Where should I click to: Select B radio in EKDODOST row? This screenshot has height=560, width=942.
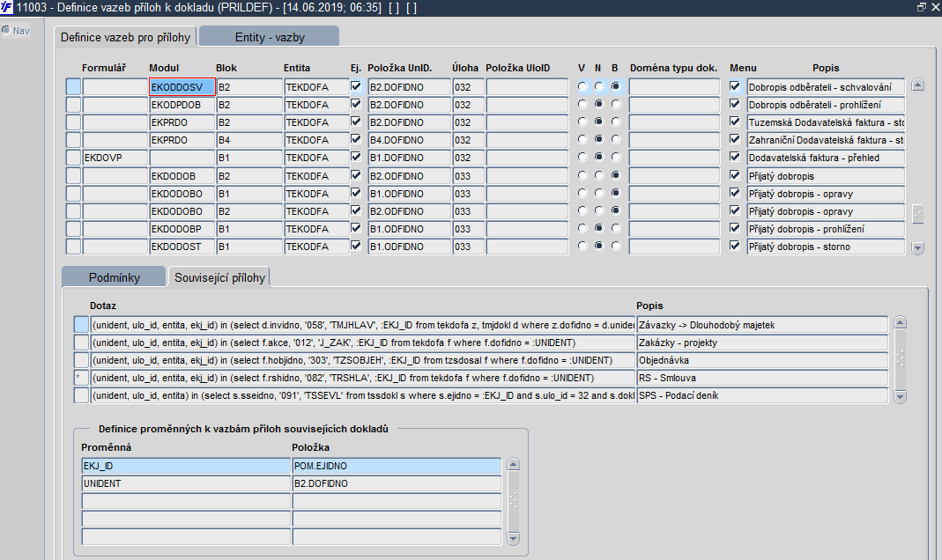coord(616,246)
